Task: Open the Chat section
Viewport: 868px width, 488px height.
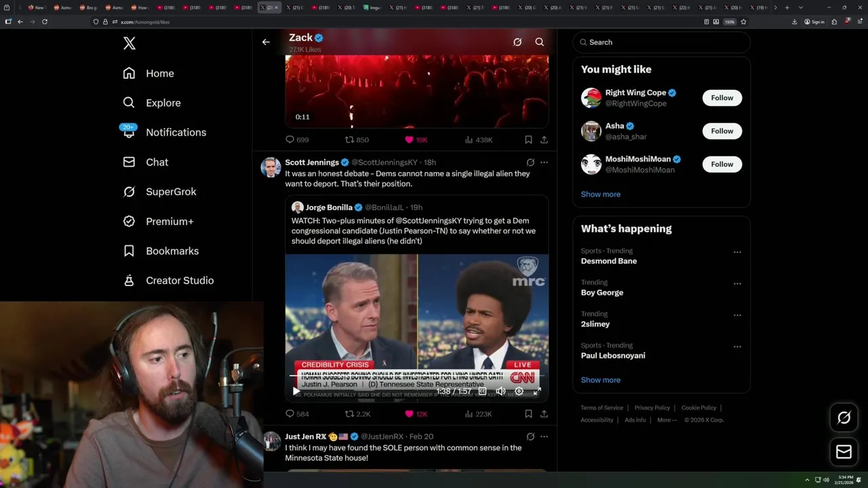Action: pos(146,162)
